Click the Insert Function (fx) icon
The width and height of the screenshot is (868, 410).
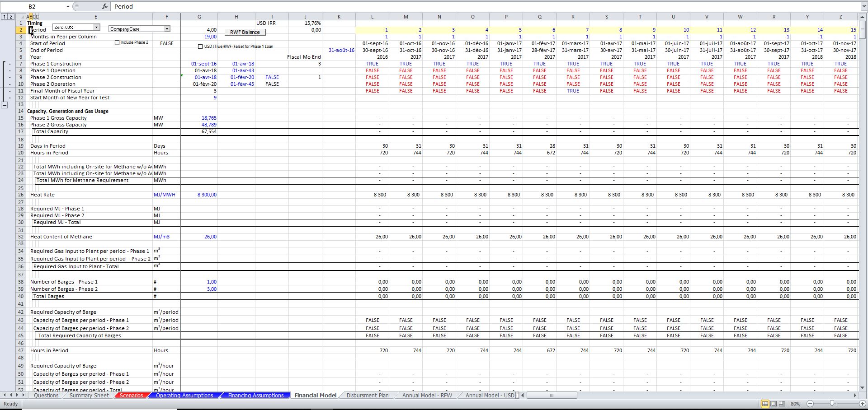105,6
